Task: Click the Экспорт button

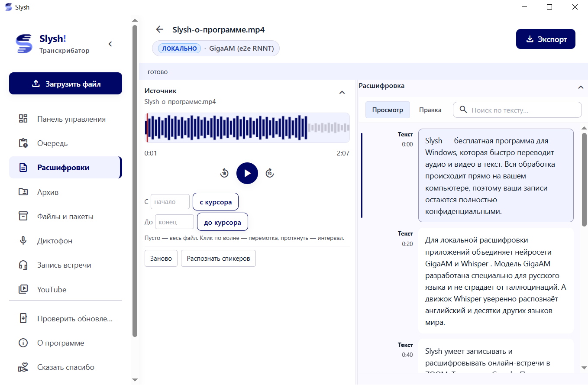Action: [546, 39]
